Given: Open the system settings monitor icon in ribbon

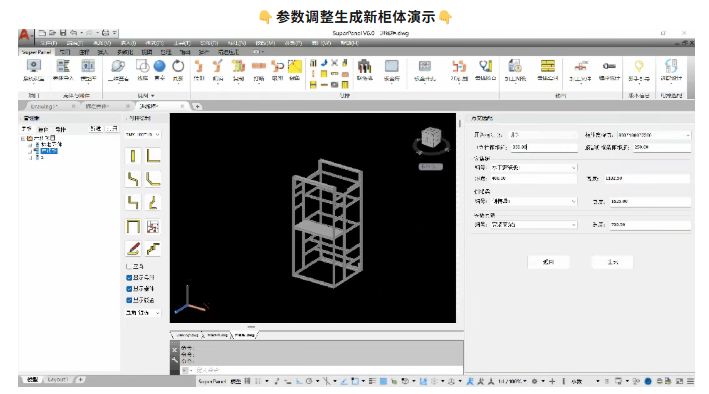Looking at the screenshot, I should click(x=33, y=66).
